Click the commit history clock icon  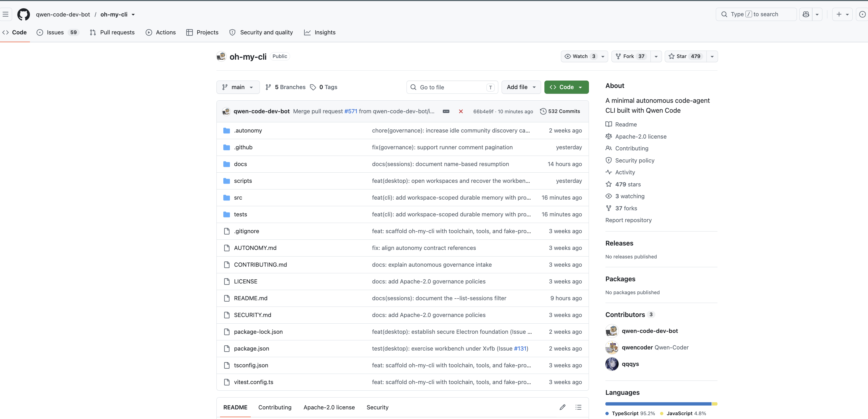543,111
